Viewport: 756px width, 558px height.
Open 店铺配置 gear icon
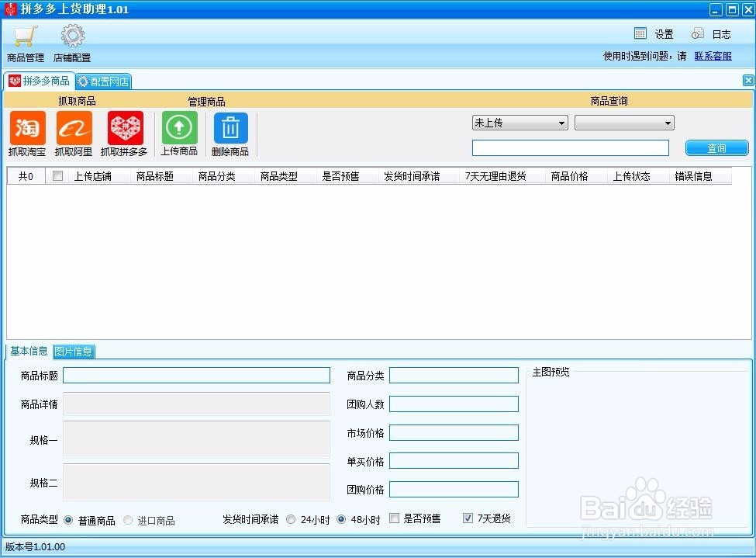pos(72,36)
